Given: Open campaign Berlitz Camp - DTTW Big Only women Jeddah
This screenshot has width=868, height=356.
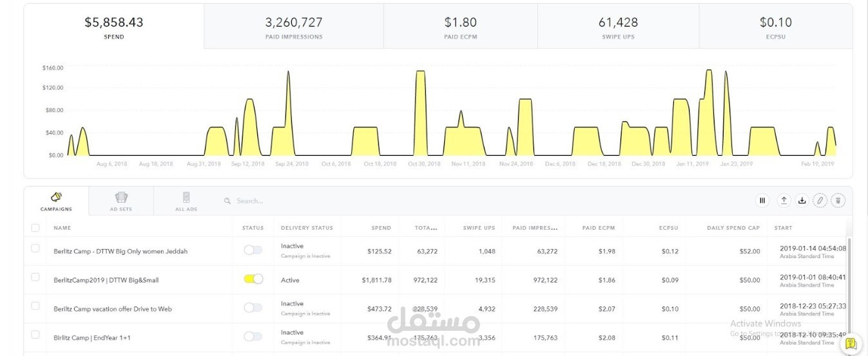Looking at the screenshot, I should tap(121, 251).
